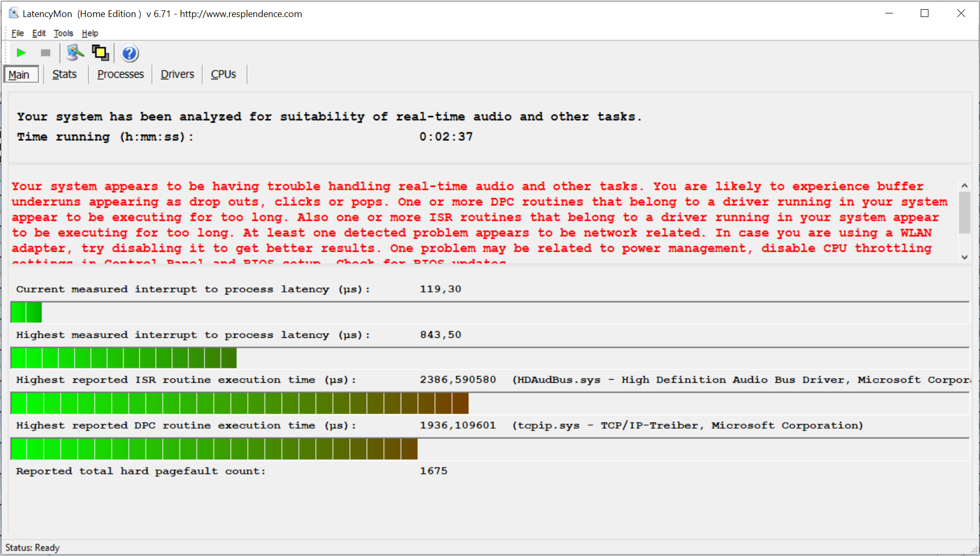Click the 'Current measured interrupt to process latency' label
This screenshot has height=556, width=980.
coord(193,289)
